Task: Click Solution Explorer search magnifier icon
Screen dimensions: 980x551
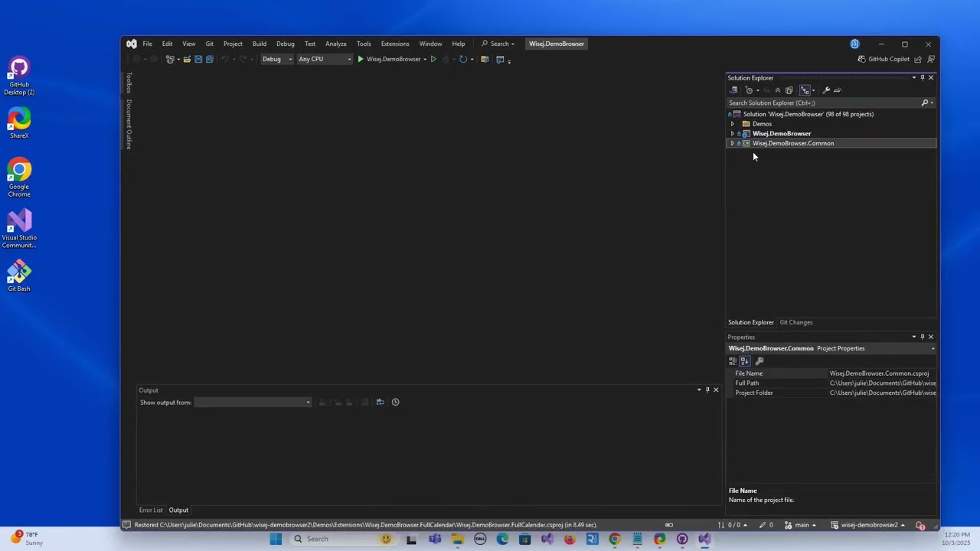Action: [x=925, y=103]
